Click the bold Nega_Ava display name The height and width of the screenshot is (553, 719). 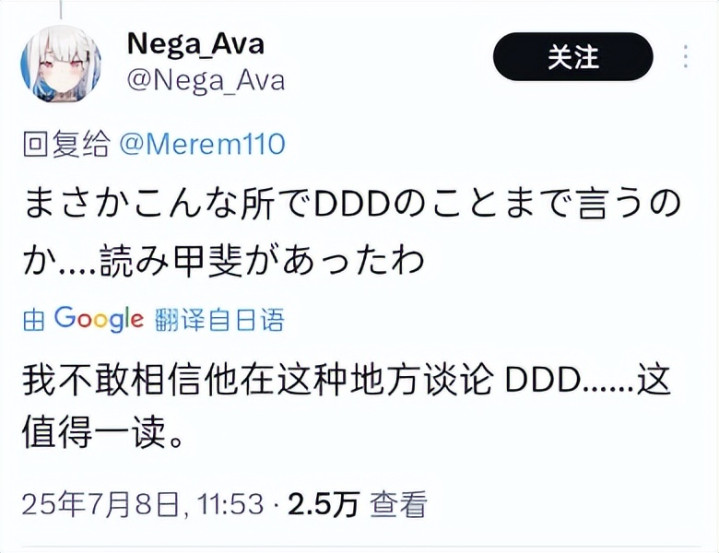coord(196,44)
